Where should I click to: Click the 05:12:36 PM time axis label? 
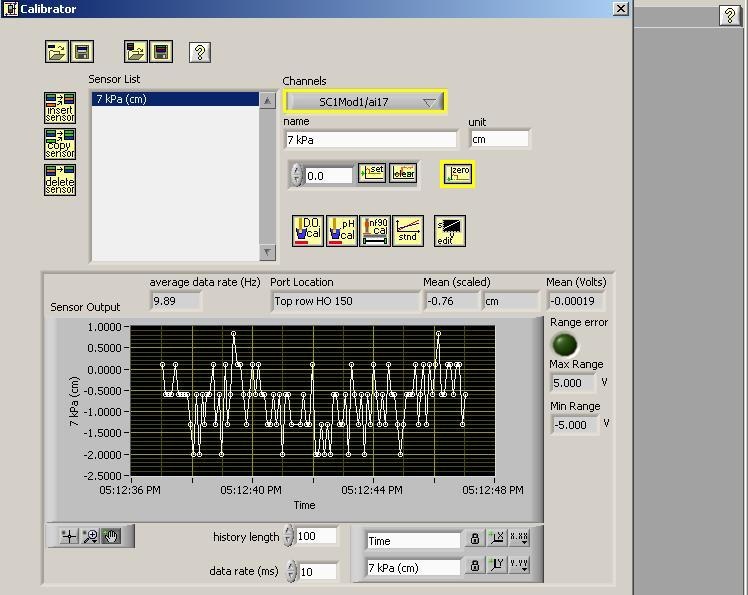(x=130, y=490)
